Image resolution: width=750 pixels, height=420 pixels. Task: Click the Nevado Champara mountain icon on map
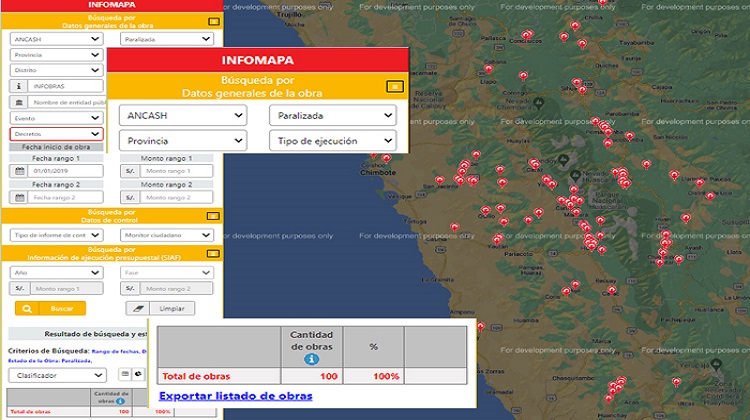539,102
